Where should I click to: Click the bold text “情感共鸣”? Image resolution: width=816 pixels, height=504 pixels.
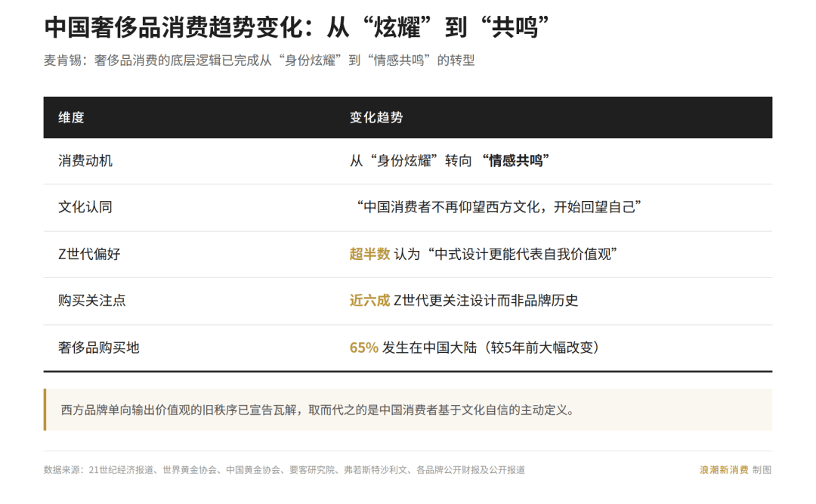(515, 161)
